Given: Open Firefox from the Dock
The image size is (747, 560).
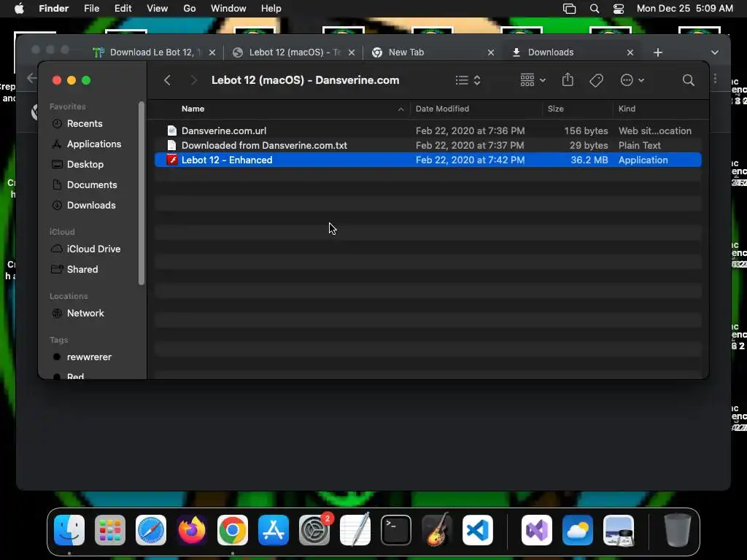Looking at the screenshot, I should tap(192, 530).
